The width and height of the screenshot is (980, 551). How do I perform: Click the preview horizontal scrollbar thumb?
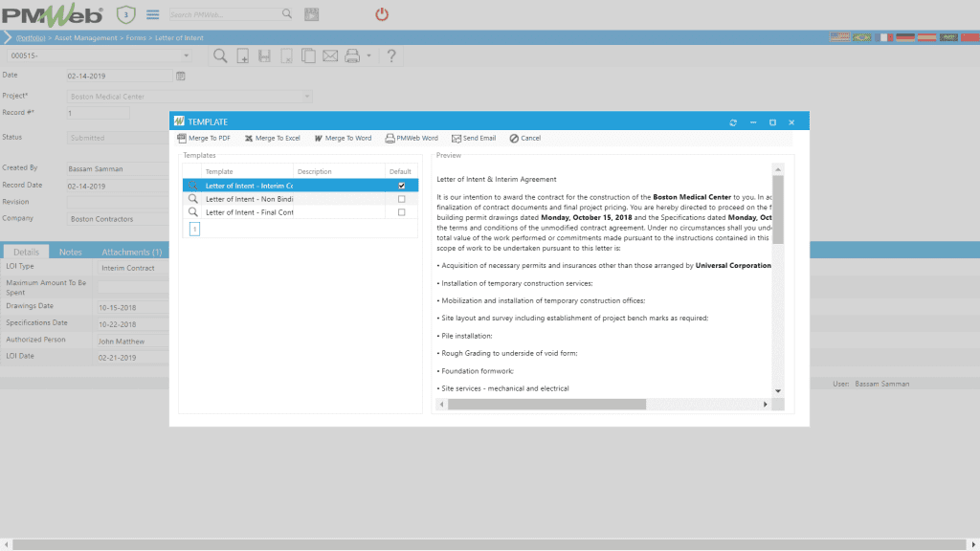(546, 405)
